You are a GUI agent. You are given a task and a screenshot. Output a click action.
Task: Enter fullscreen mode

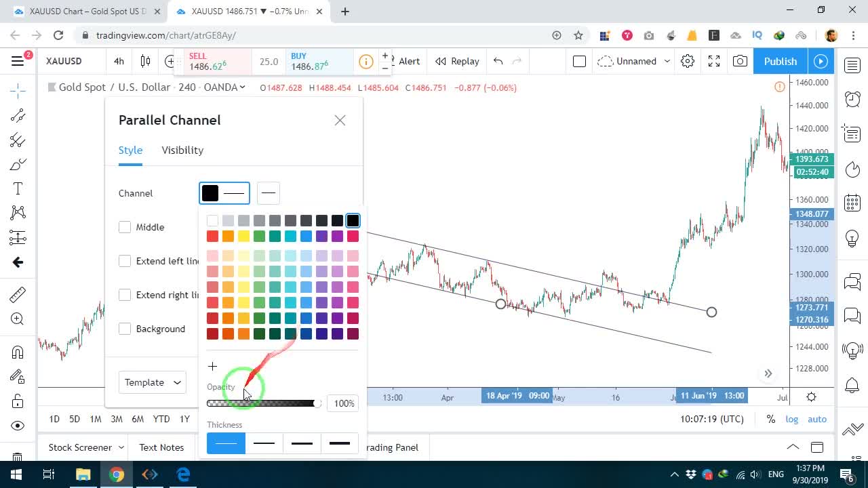tap(714, 61)
